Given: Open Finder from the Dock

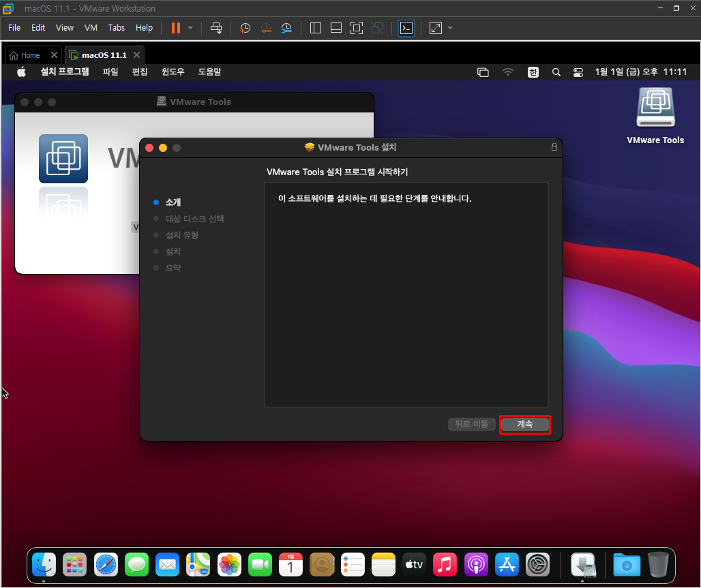Looking at the screenshot, I should pyautogui.click(x=44, y=564).
